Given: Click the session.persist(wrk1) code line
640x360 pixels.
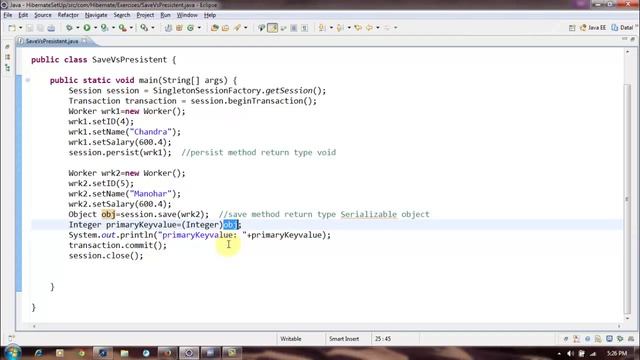Looking at the screenshot, I should click(x=120, y=153).
